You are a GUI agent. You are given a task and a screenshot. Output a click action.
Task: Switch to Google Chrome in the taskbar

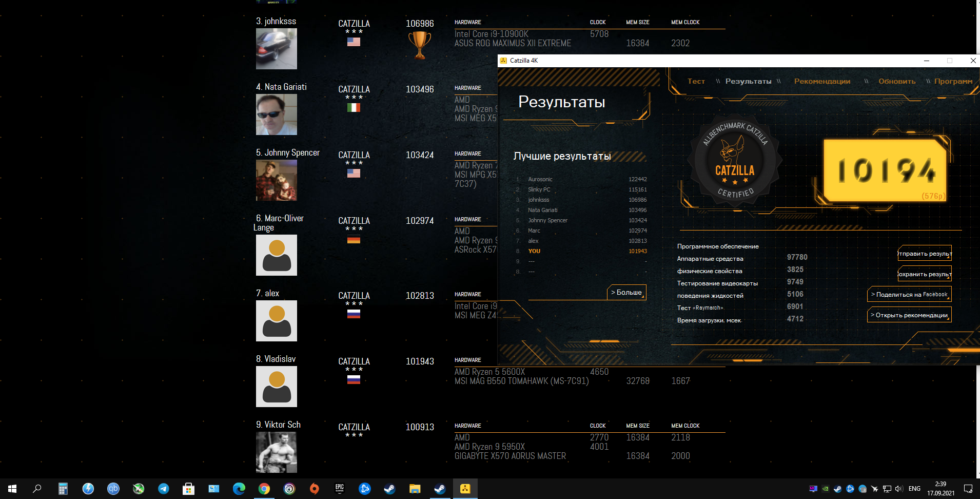point(264,489)
